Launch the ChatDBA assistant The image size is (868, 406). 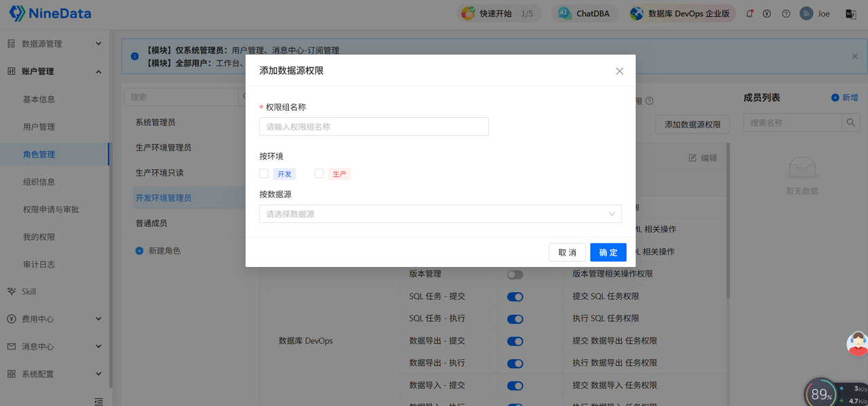click(x=585, y=14)
